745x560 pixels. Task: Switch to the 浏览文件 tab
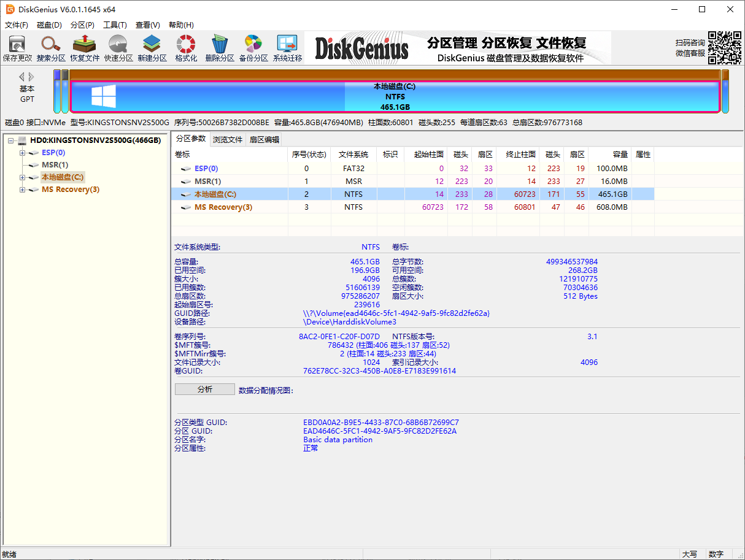pyautogui.click(x=228, y=139)
